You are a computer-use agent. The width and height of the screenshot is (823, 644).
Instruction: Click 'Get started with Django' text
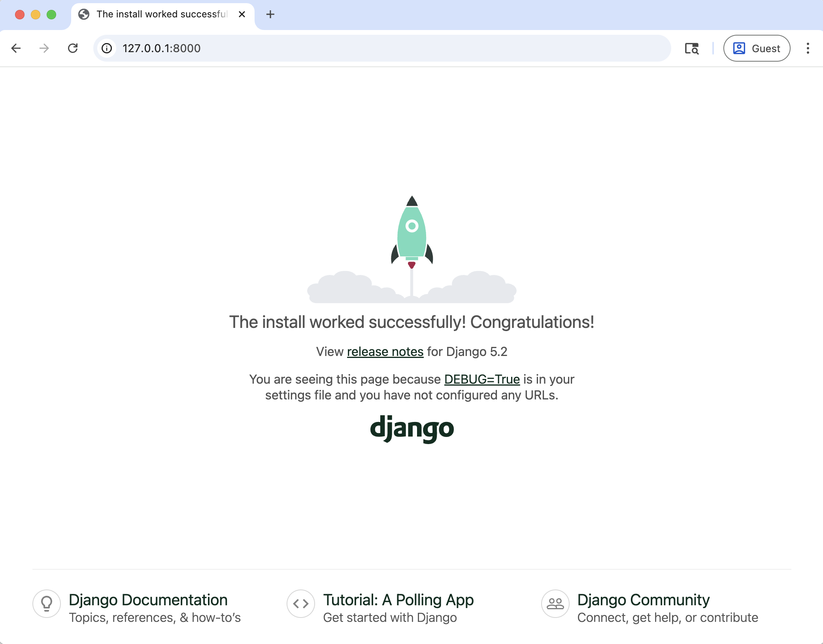pos(390,618)
